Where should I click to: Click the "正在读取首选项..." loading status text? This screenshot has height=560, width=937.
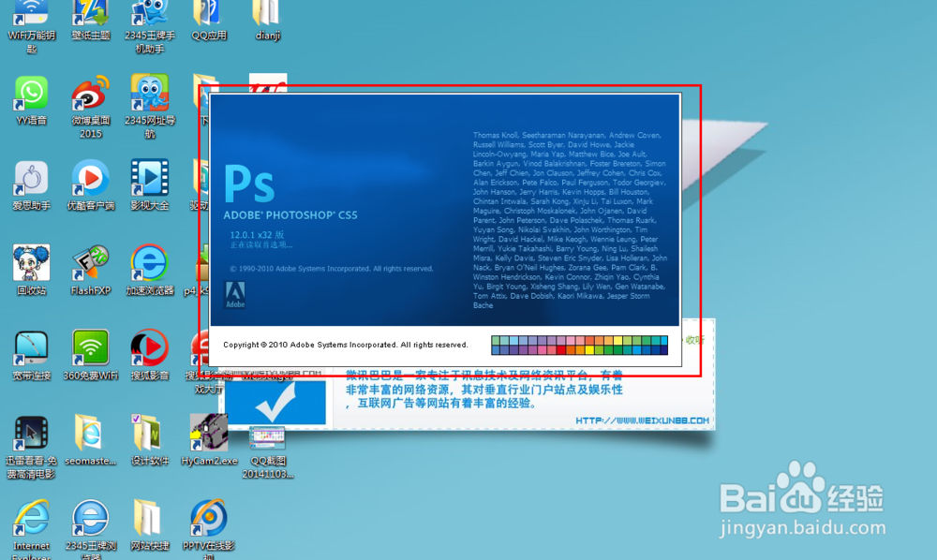[x=261, y=244]
